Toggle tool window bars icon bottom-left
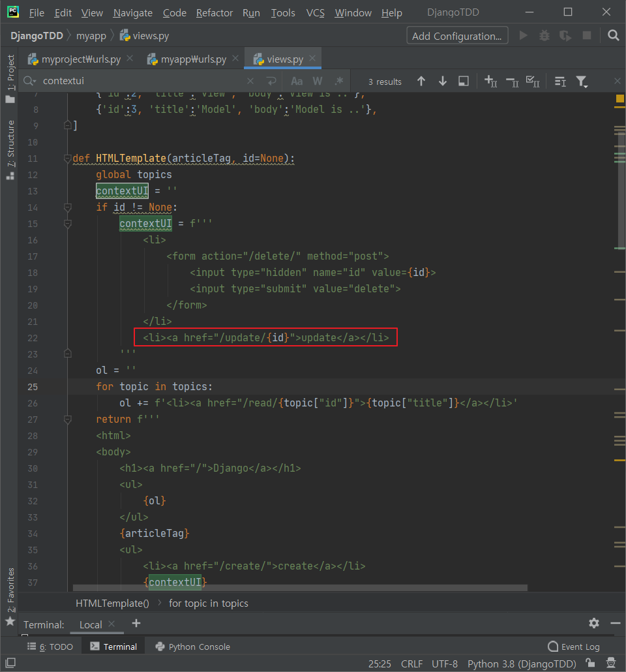Viewport: 626px width, 672px height. pyautogui.click(x=10, y=663)
